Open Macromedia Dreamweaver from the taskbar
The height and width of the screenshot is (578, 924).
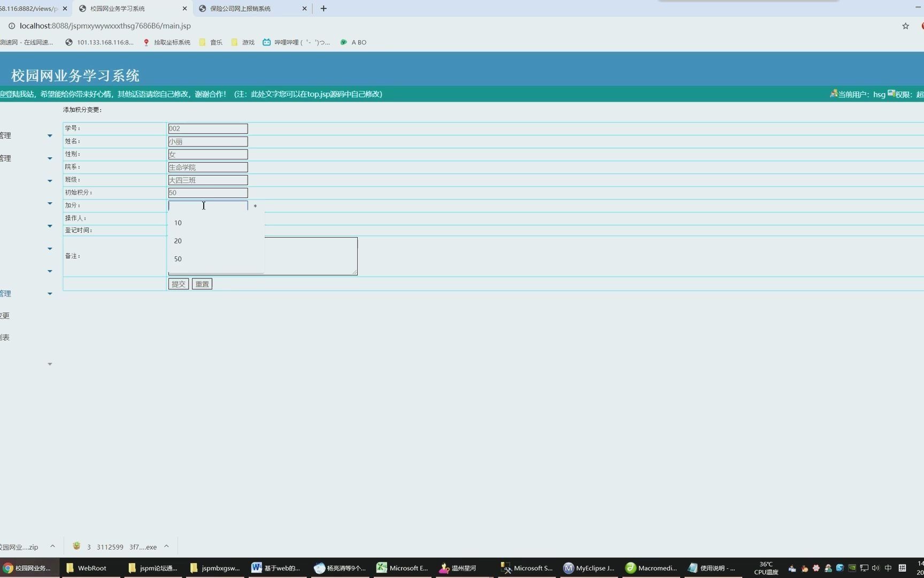(651, 568)
